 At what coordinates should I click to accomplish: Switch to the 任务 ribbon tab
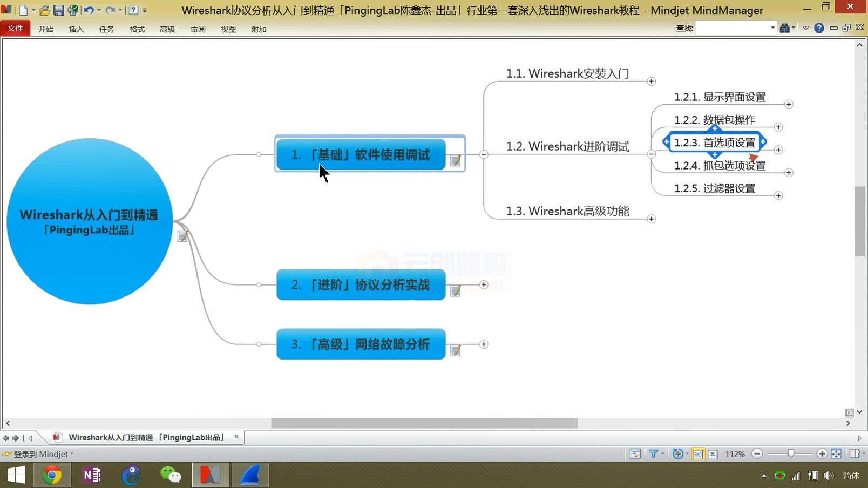point(106,29)
